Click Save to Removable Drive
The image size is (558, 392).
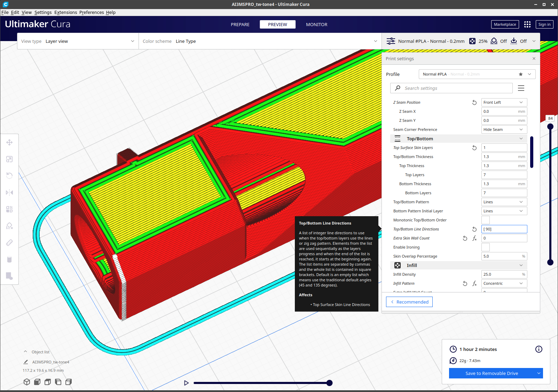[492, 373]
